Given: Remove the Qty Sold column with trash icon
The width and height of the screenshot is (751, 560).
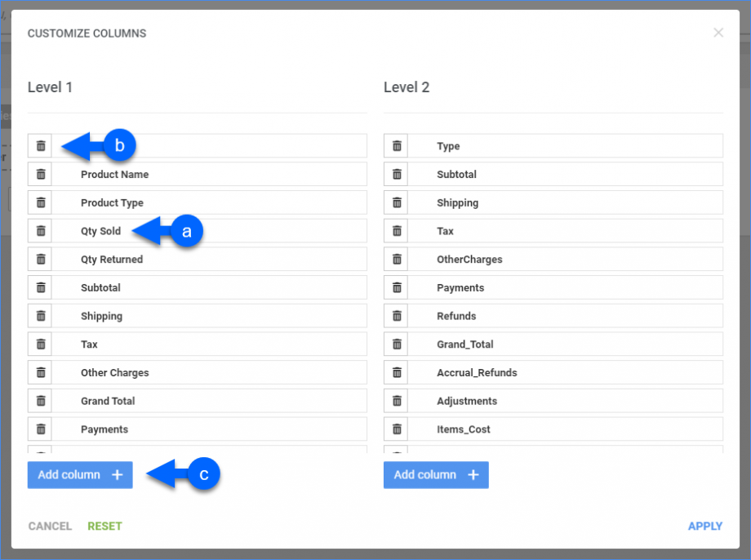Looking at the screenshot, I should tap(40, 230).
